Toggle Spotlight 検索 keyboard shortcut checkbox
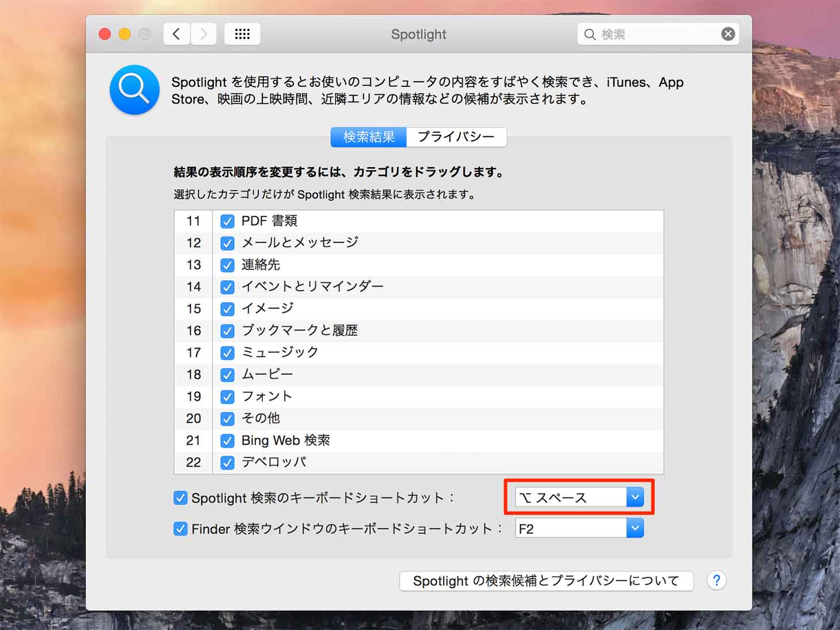 click(180, 498)
